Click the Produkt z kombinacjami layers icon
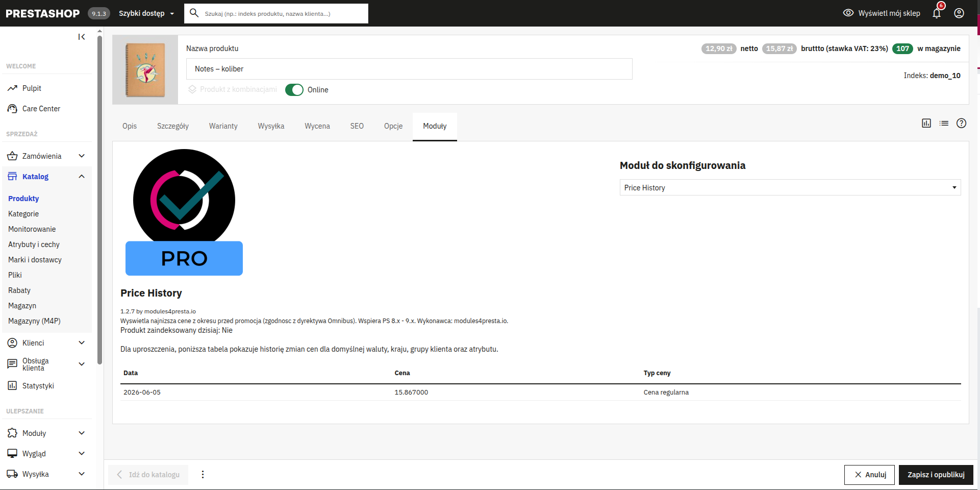The width and height of the screenshot is (980, 490). pyautogui.click(x=192, y=89)
